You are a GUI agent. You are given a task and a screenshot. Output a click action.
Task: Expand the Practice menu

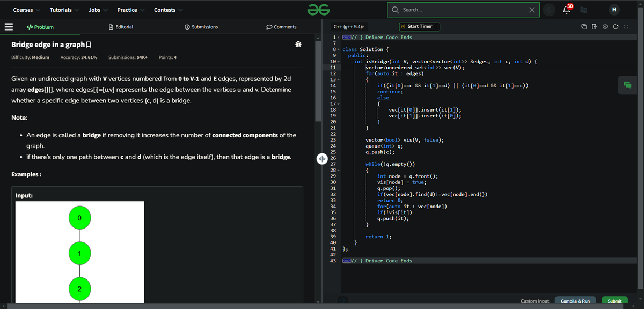[130, 10]
